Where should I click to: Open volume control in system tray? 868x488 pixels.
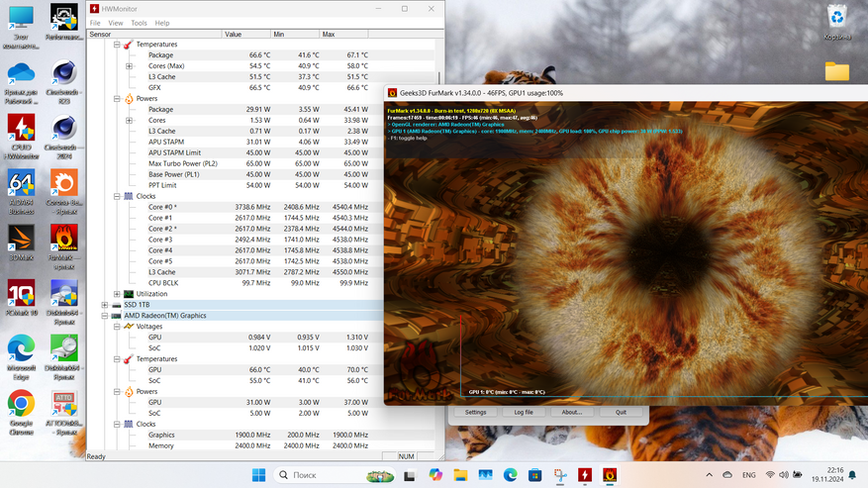pos(784,475)
